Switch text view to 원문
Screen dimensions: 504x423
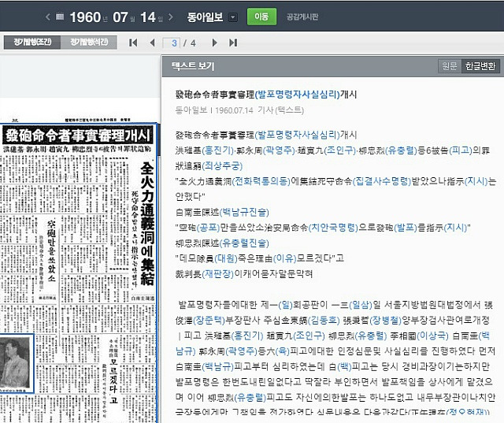pyautogui.click(x=450, y=66)
